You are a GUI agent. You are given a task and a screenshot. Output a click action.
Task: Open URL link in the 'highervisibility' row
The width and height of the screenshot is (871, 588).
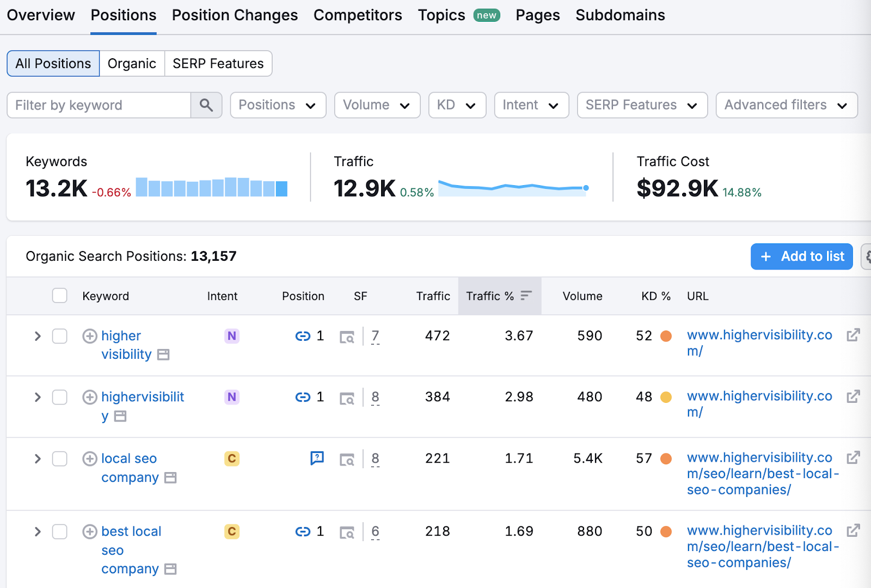pos(759,404)
